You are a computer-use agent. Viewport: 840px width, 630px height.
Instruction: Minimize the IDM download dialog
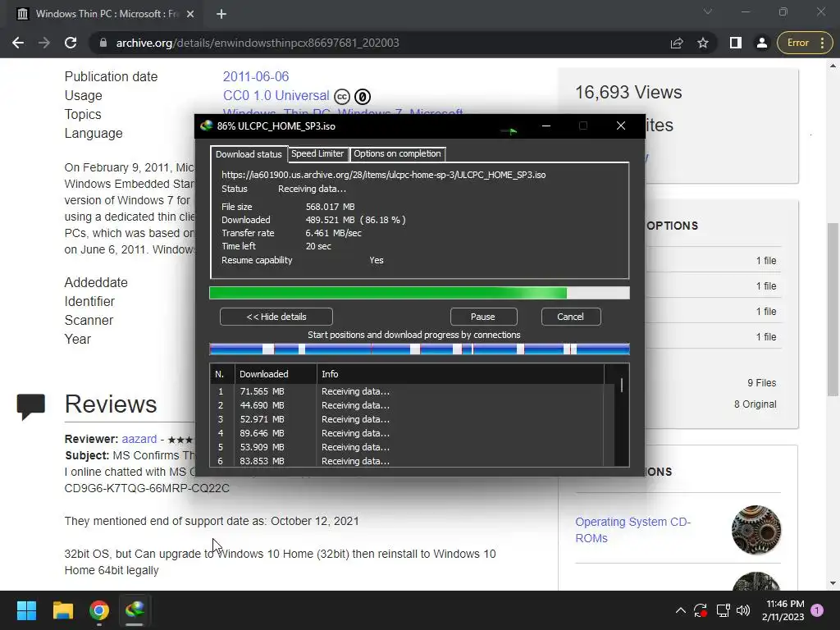(x=546, y=126)
